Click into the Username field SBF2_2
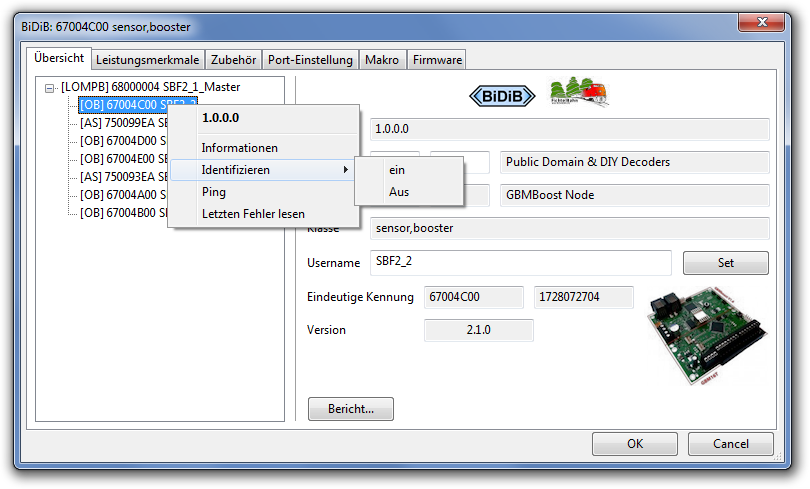The height and width of the screenshot is (489, 810). point(518,263)
